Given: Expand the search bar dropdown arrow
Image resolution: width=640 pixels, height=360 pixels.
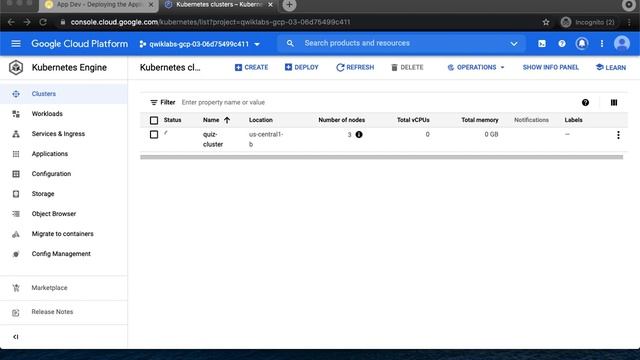Looking at the screenshot, I should pos(513,44).
